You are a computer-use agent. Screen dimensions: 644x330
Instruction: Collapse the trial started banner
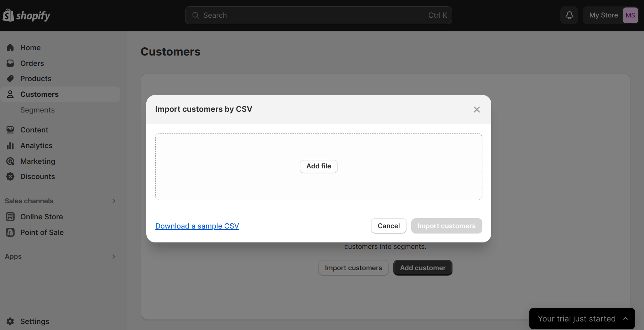pyautogui.click(x=625, y=318)
